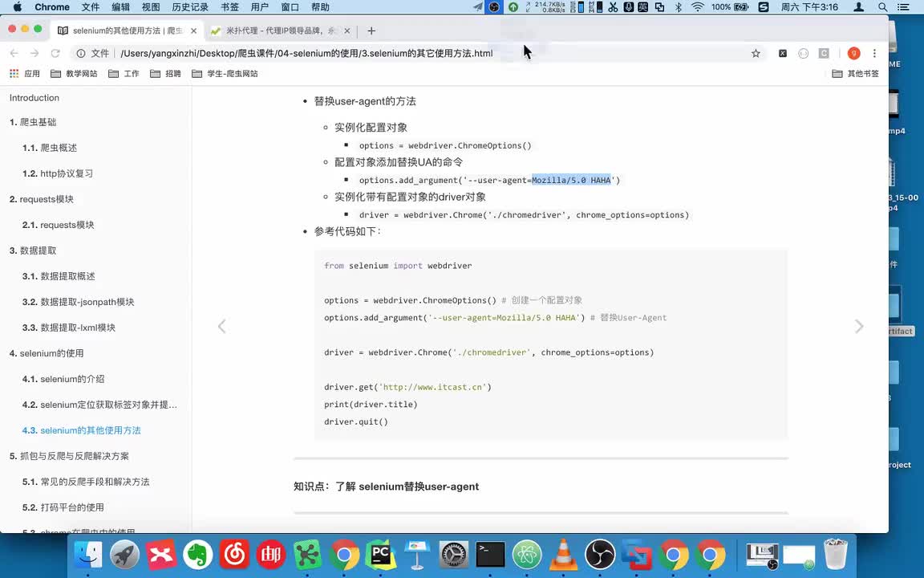Open chapter 2. requests模块
The height and width of the screenshot is (578, 924).
(41, 199)
